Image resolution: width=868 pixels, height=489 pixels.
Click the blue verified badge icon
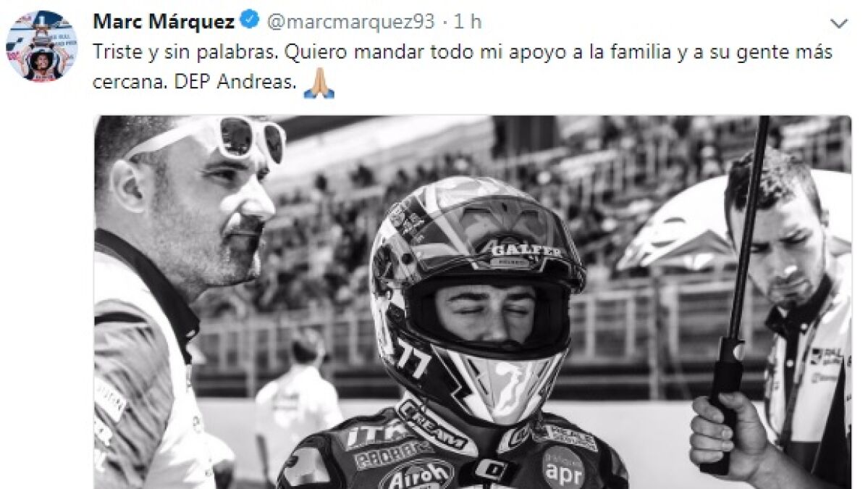click(x=250, y=21)
